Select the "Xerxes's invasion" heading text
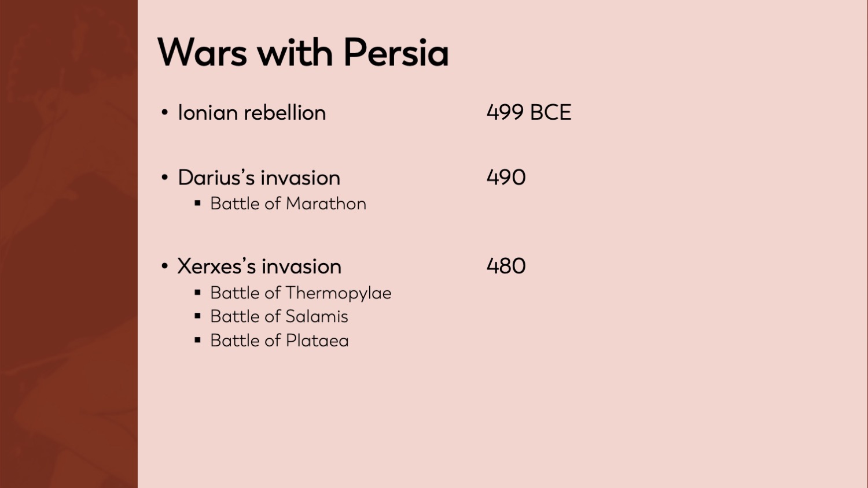This screenshot has width=868, height=488. point(259,267)
